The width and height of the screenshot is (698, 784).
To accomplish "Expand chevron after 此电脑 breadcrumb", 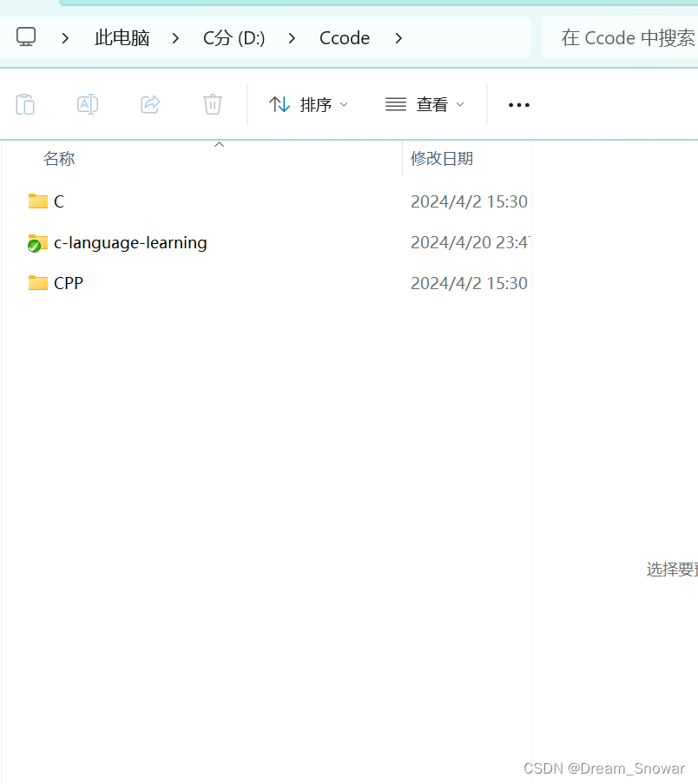I will (175, 38).
